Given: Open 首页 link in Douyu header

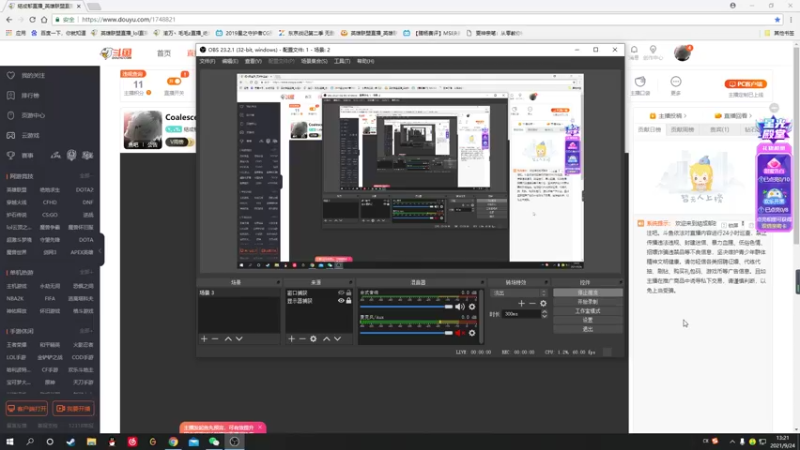Looking at the screenshot, I should pyautogui.click(x=164, y=53).
